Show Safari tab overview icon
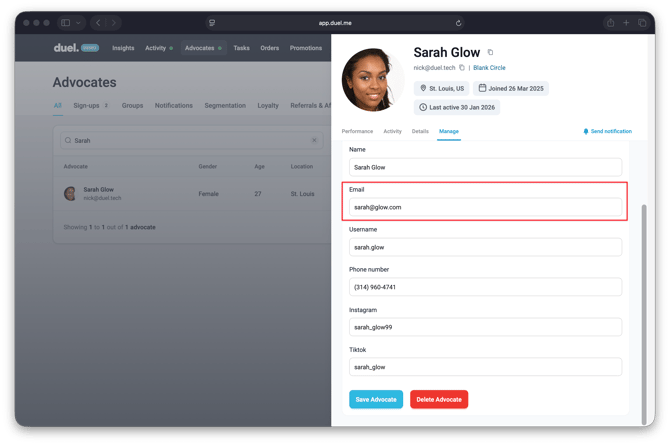The image size is (670, 445). (x=643, y=23)
